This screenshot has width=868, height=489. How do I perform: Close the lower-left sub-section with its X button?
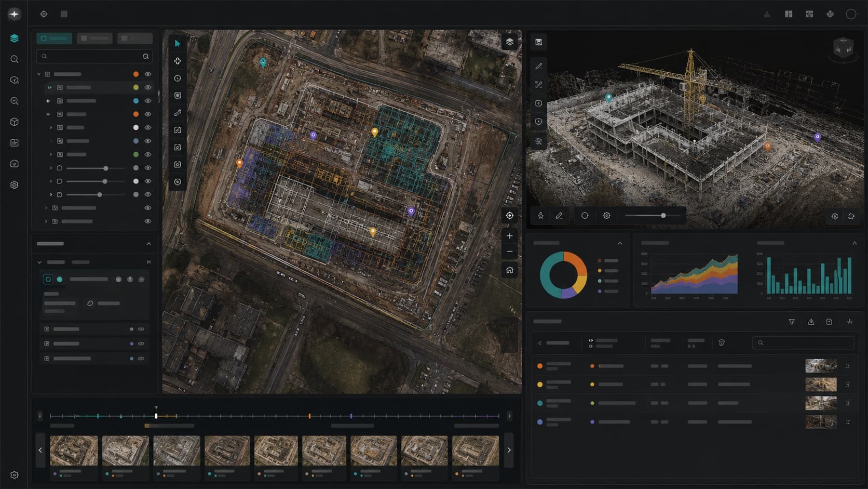(x=148, y=262)
